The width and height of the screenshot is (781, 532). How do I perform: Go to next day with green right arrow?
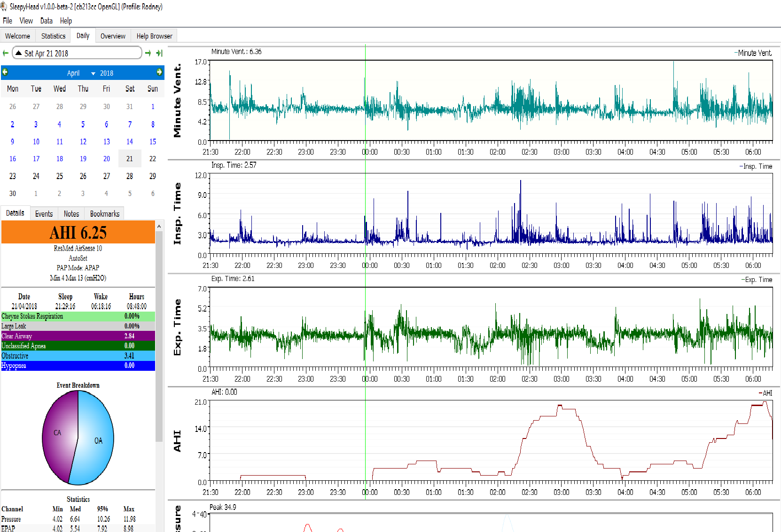148,53
